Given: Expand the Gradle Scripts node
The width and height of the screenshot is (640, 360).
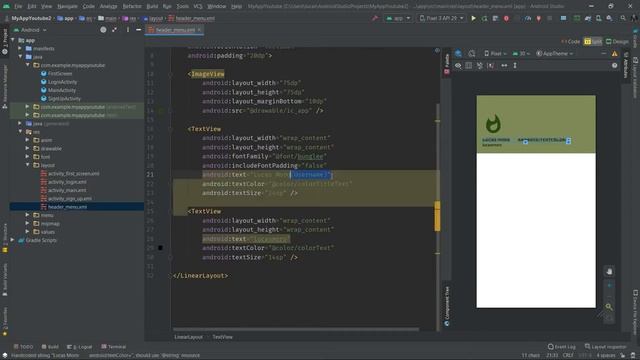Looking at the screenshot, I should click(x=13, y=240).
